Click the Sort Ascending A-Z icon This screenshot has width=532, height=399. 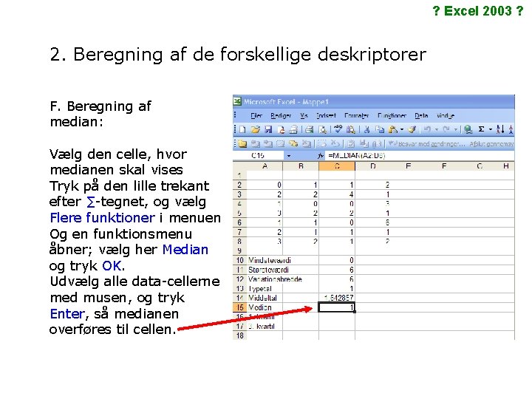(500, 129)
